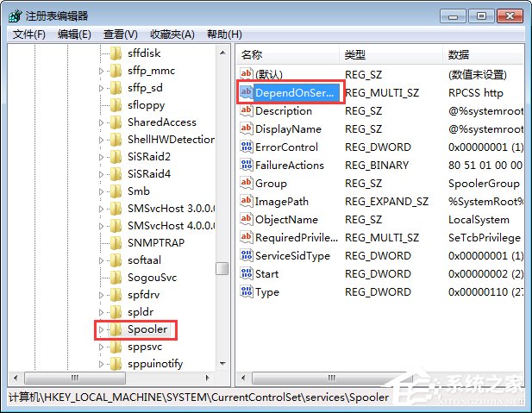The width and height of the screenshot is (532, 413).
Task: Open the 文件(F) menu
Action: (29, 34)
